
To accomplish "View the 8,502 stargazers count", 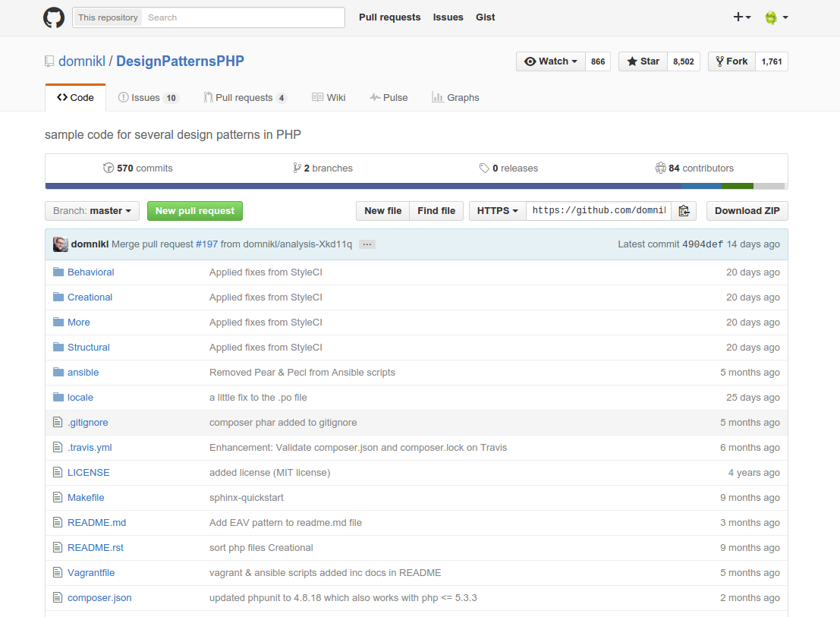I will pos(684,61).
